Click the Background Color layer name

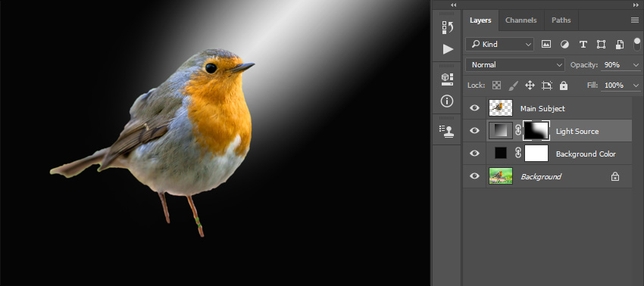click(586, 154)
